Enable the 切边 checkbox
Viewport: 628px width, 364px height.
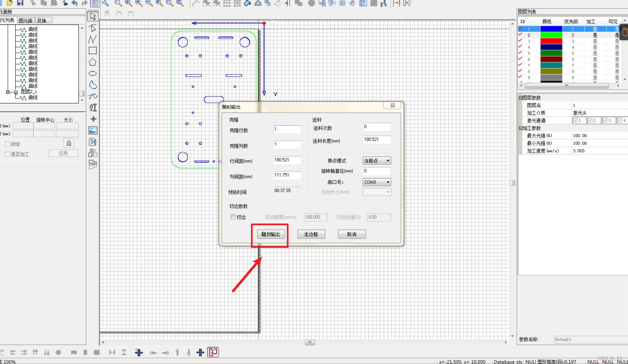tap(233, 217)
